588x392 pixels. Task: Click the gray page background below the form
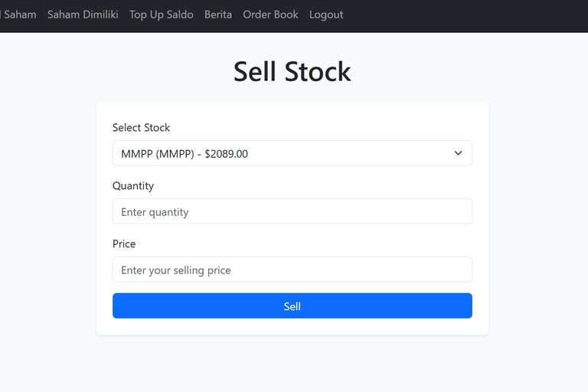click(292, 364)
